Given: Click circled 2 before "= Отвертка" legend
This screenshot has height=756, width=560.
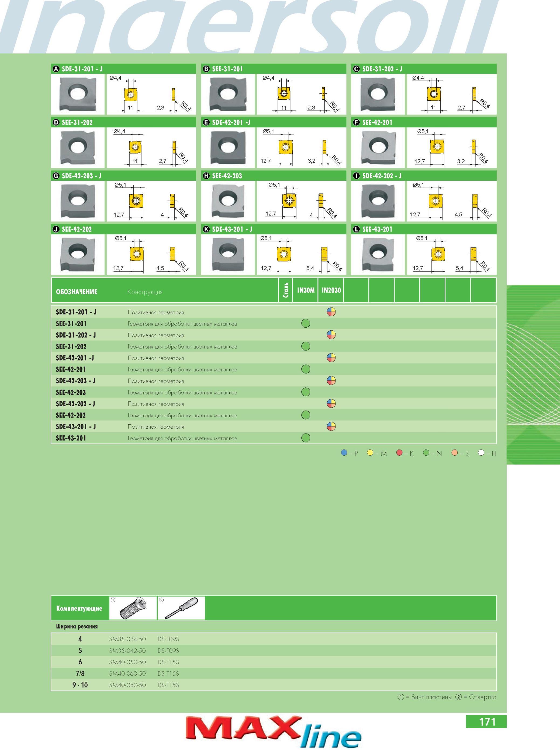Looking at the screenshot, I should point(459,697).
